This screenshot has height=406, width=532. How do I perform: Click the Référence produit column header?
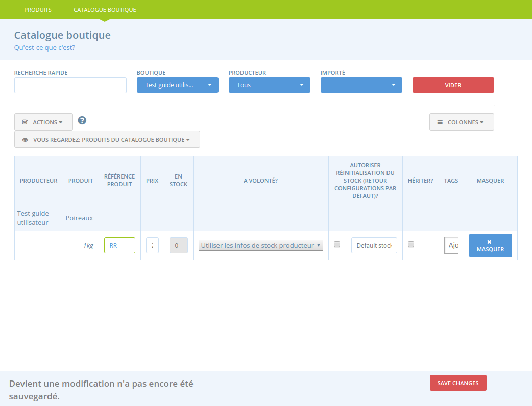(119, 180)
